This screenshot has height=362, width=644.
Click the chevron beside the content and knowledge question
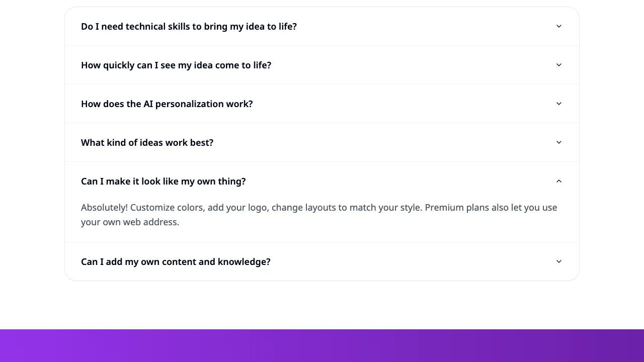[x=558, y=261]
